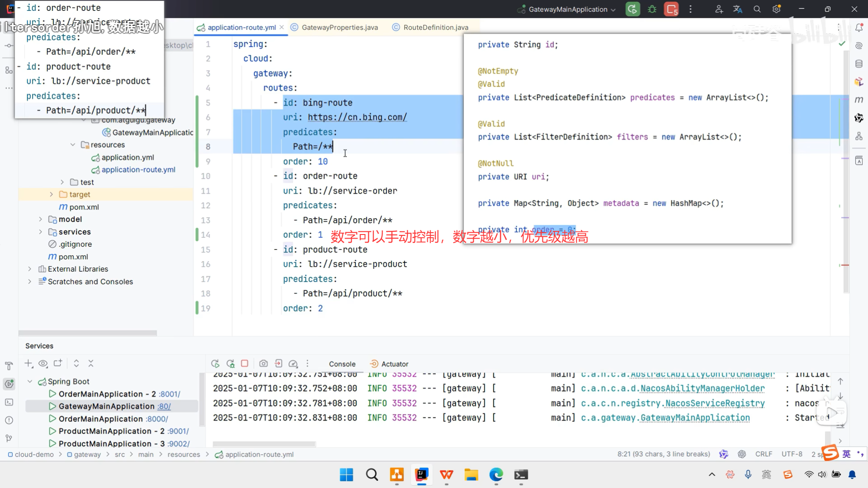
Task: Open the Notifications bell in right sidebar
Action: 859,28
